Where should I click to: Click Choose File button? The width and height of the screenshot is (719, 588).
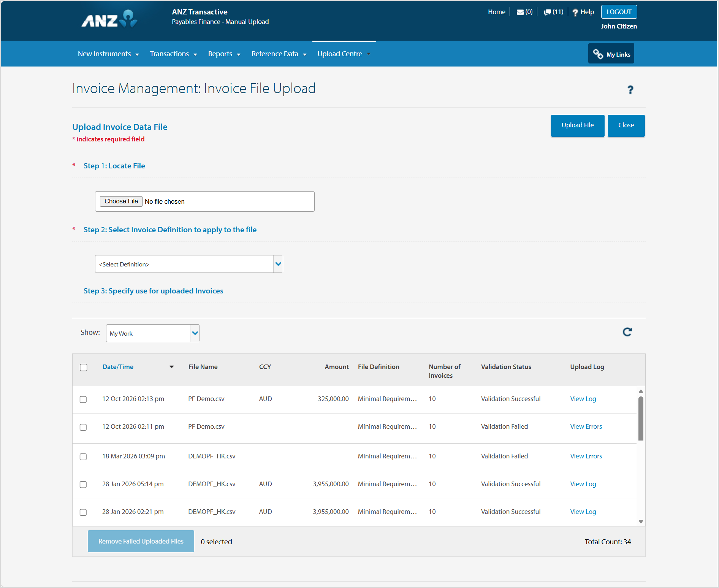[x=121, y=201]
